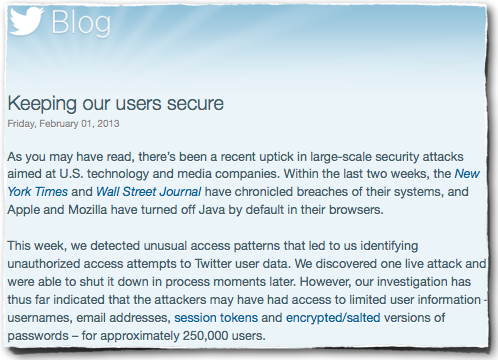Click the Blog header text
Screen dimensions: 498x360
[81, 22]
